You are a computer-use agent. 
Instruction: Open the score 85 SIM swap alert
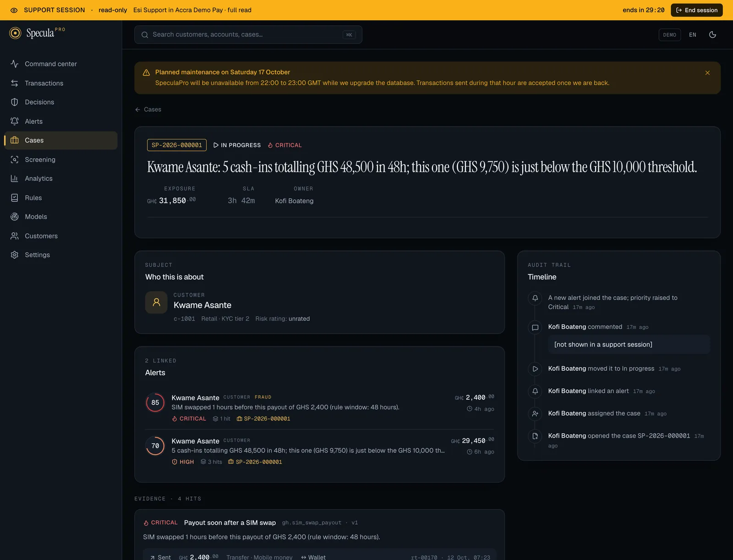(319, 408)
